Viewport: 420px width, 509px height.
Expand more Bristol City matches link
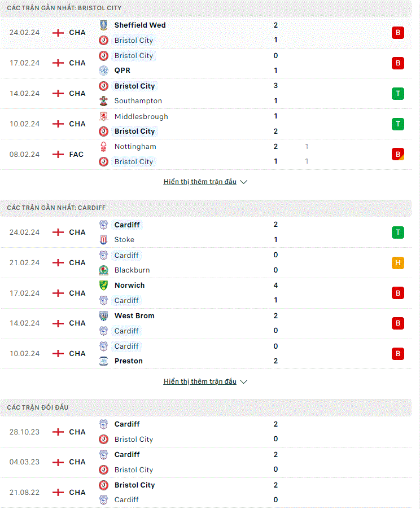(200, 182)
